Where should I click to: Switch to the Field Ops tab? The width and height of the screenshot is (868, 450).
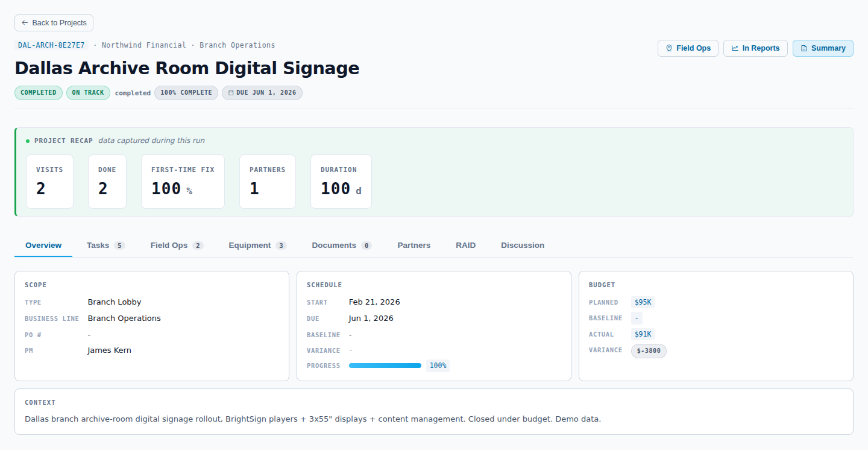point(177,246)
